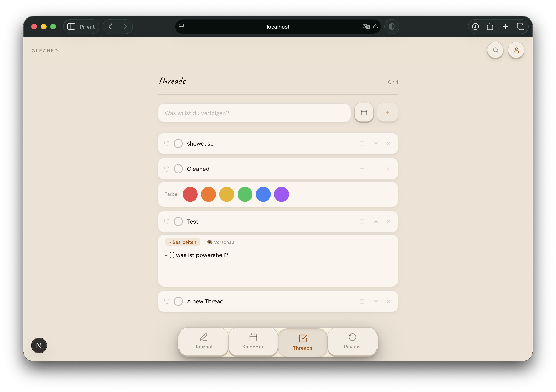Delete the Test thread
The width and height of the screenshot is (556, 392).
(x=388, y=222)
